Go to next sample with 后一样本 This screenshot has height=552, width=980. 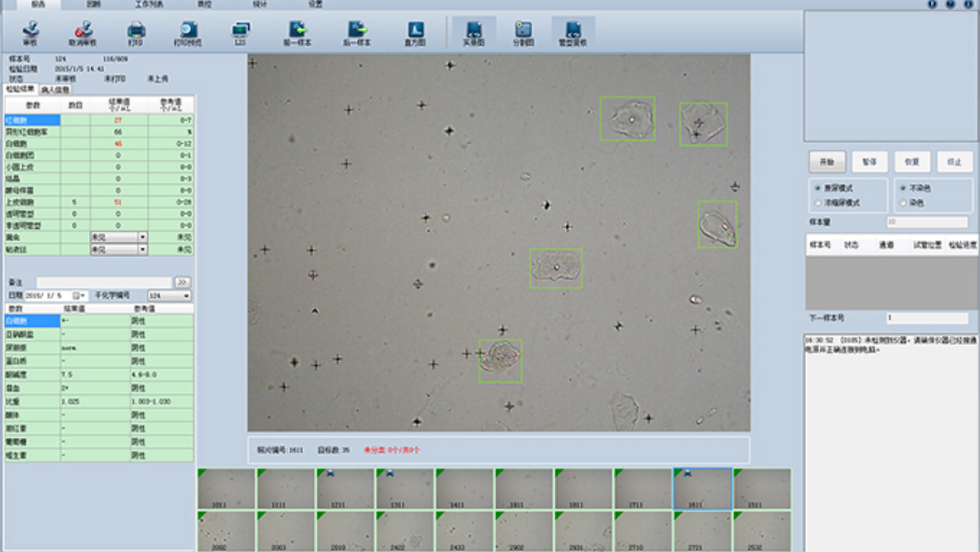coord(357,32)
